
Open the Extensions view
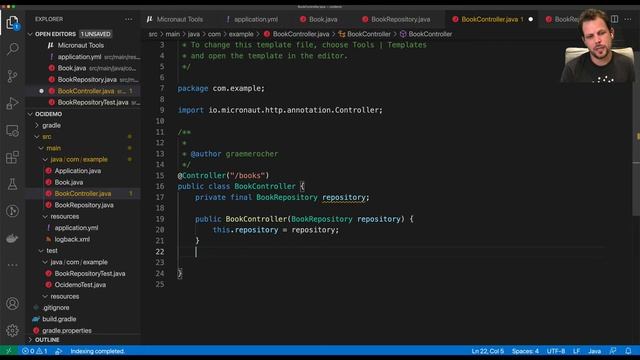(x=12, y=158)
